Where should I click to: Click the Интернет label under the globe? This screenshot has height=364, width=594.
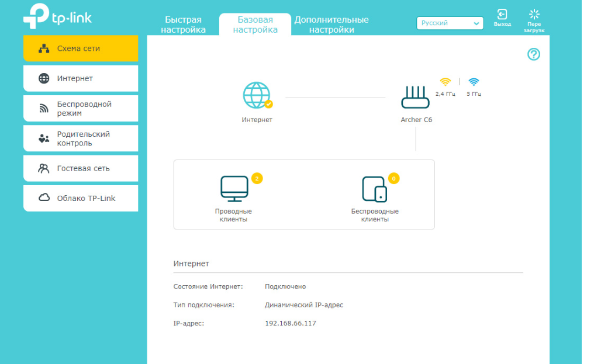pyautogui.click(x=257, y=120)
